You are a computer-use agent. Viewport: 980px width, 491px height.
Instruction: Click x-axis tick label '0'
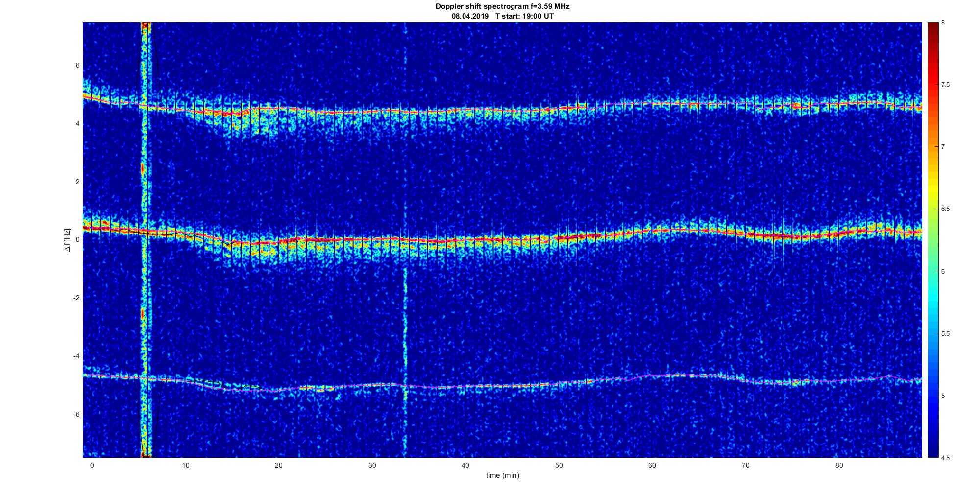click(92, 465)
